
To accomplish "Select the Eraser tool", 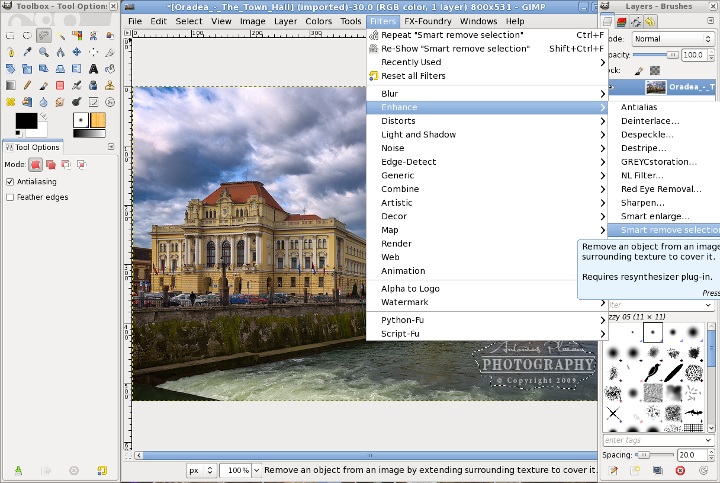I will tap(60, 85).
